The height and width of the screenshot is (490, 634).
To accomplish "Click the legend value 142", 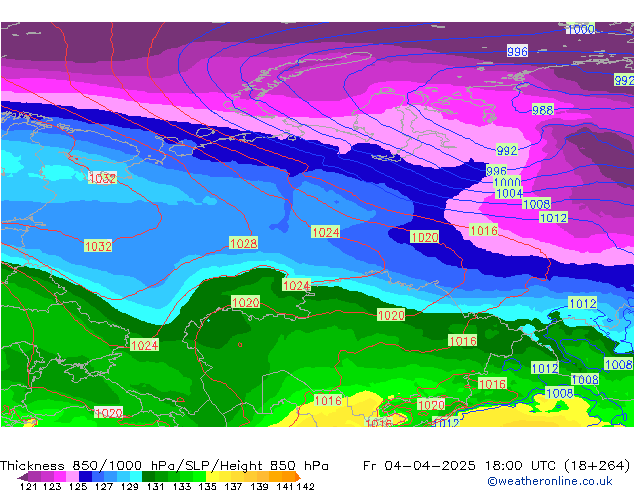I will tap(306, 486).
